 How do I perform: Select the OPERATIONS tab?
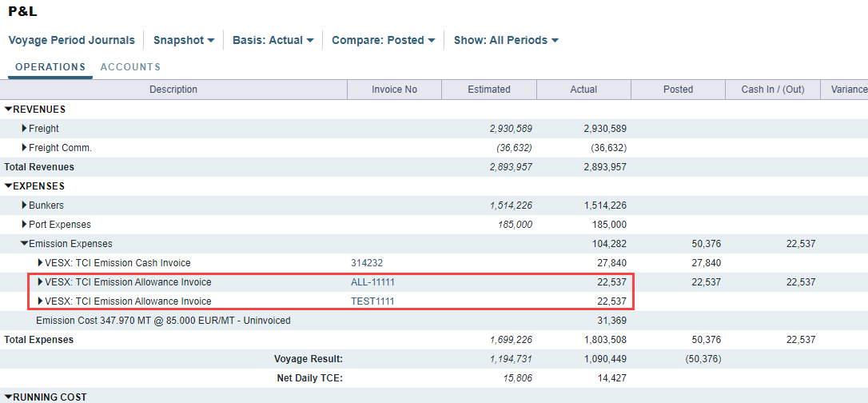pos(50,67)
